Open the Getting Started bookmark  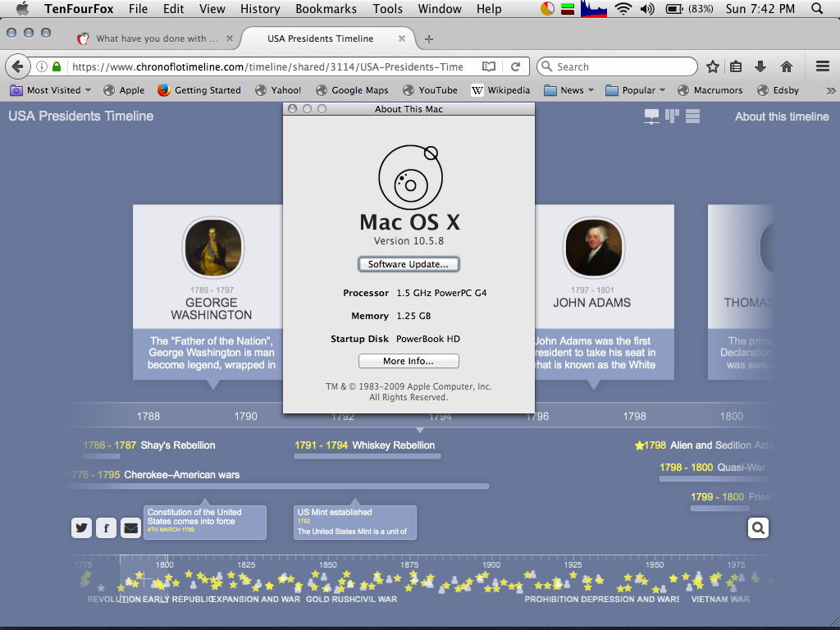(x=199, y=90)
